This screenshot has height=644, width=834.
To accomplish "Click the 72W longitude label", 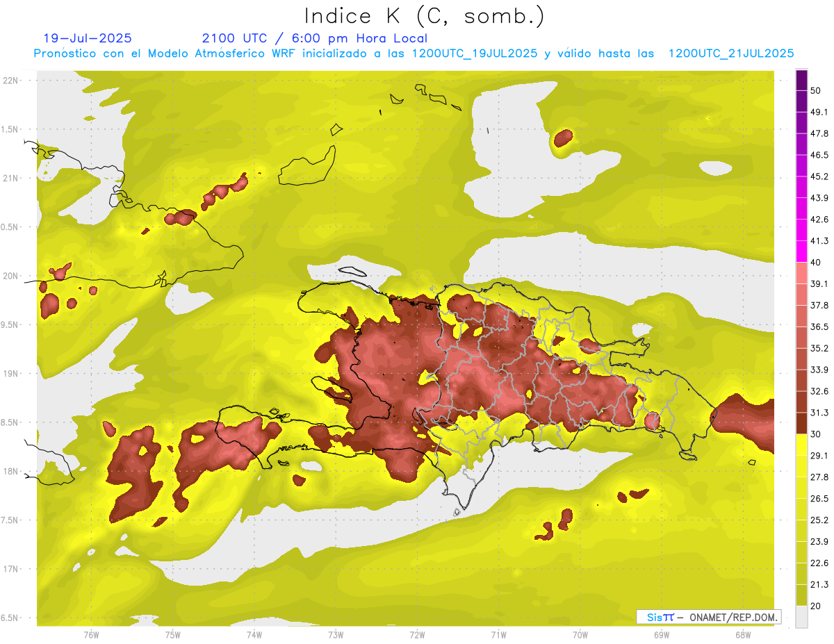I will pyautogui.click(x=417, y=635).
